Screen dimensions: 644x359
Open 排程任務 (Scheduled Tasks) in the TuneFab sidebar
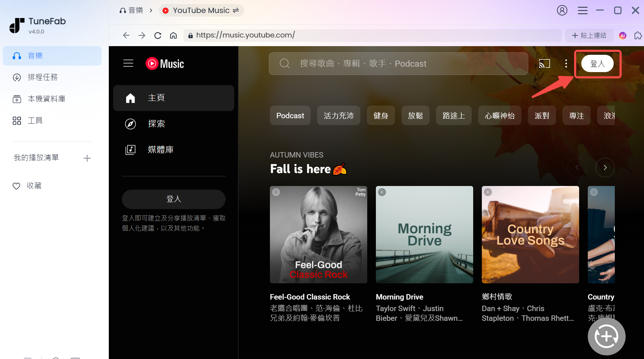(x=43, y=77)
